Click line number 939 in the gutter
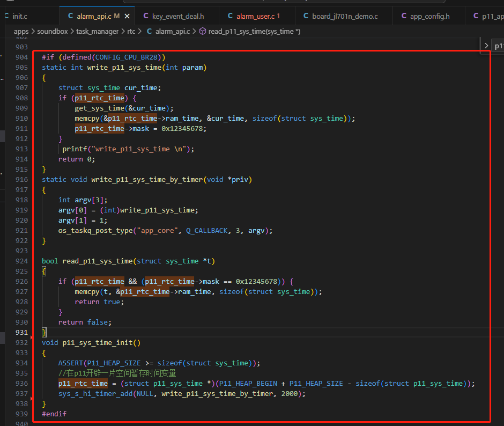 tap(21, 414)
